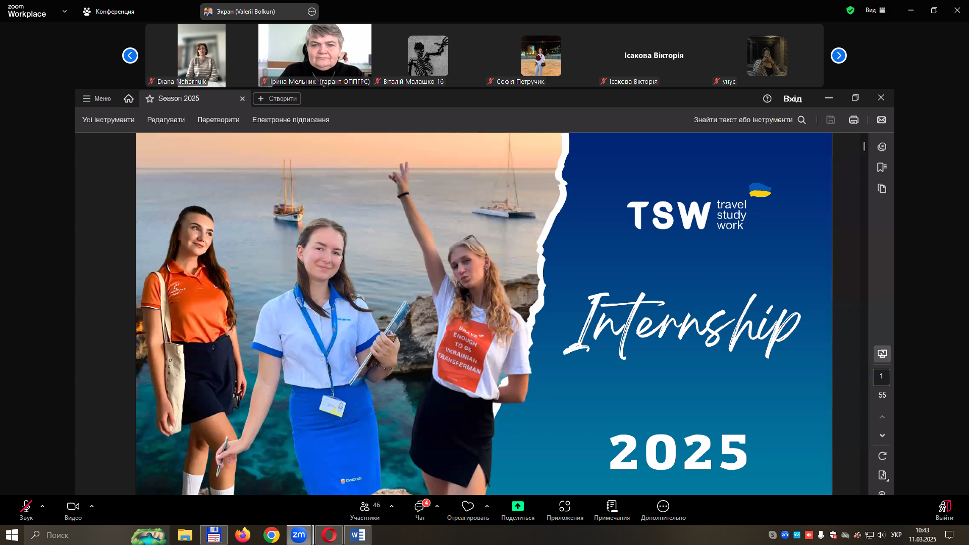Expand the reactions options arrow
This screenshot has height=546, width=970.
coord(487,506)
